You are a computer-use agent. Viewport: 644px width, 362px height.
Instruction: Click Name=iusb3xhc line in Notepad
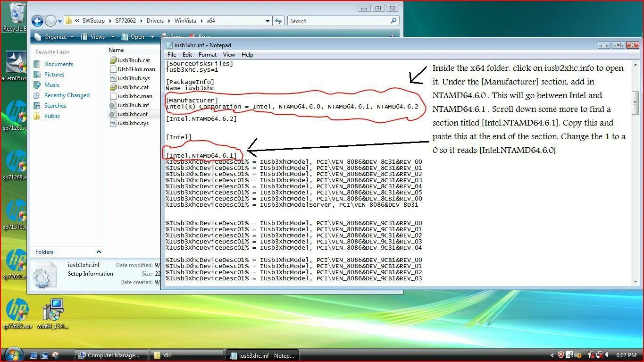click(x=190, y=88)
